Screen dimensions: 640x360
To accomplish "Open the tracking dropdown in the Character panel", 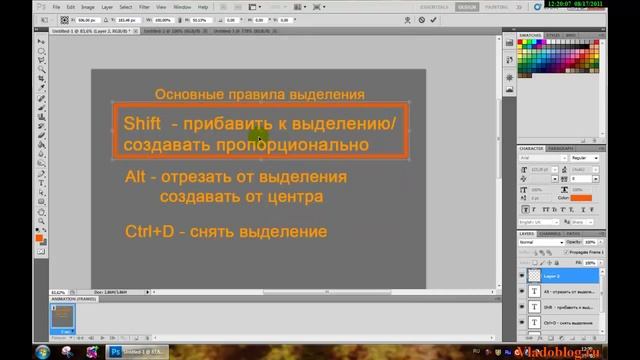I will [x=596, y=179].
